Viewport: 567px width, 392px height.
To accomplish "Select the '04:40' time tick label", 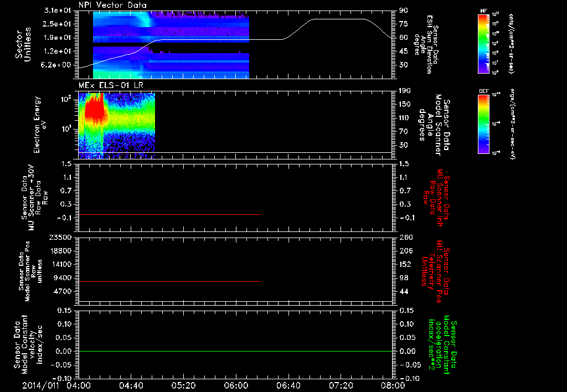I will [x=131, y=385].
